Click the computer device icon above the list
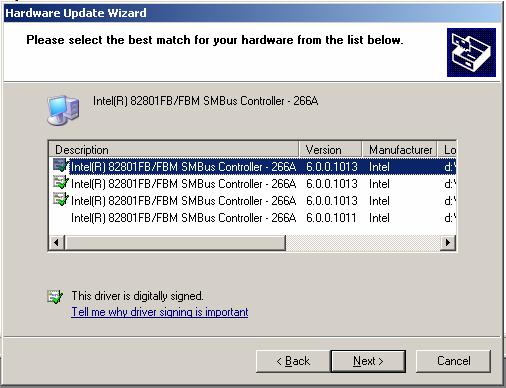This screenshot has height=388, width=506. click(x=63, y=110)
